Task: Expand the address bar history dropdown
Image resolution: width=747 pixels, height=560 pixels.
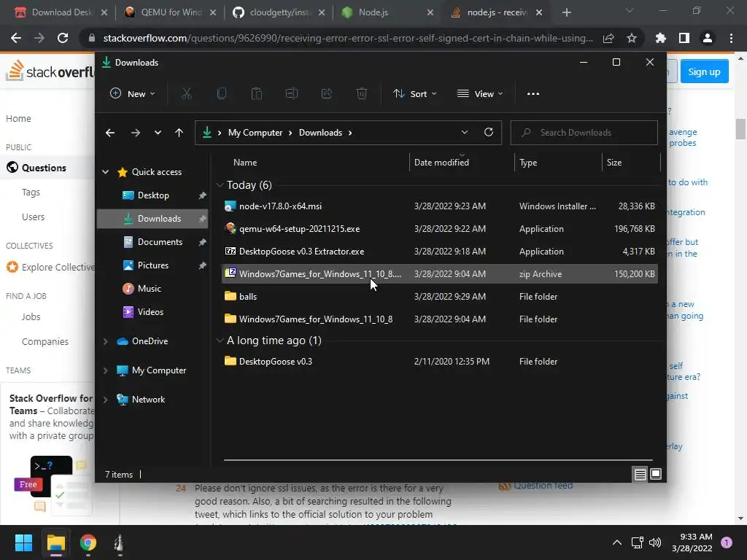Action: tap(465, 133)
